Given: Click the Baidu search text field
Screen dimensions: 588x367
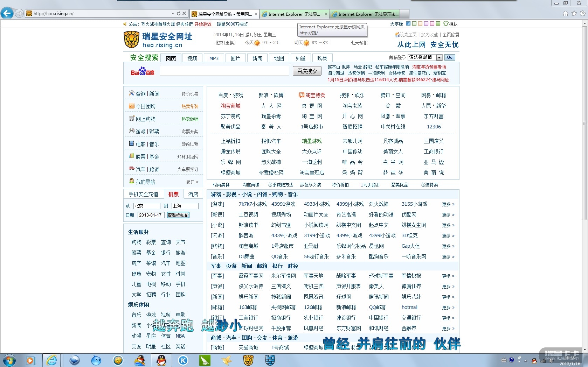Looking at the screenshot, I should pyautogui.click(x=224, y=71).
